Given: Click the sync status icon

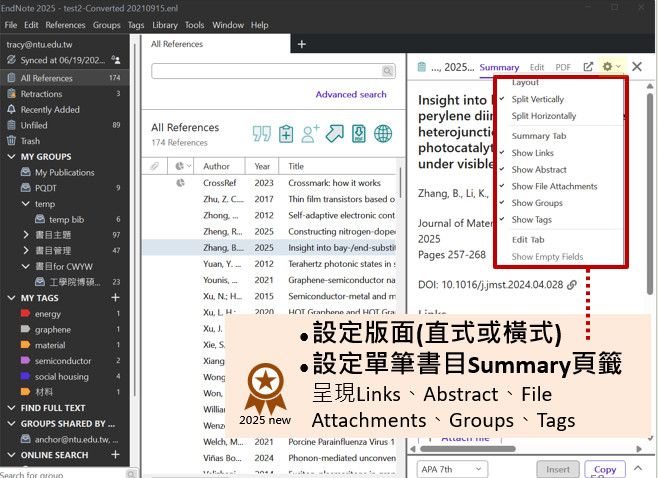Looking at the screenshot, I should point(11,60).
